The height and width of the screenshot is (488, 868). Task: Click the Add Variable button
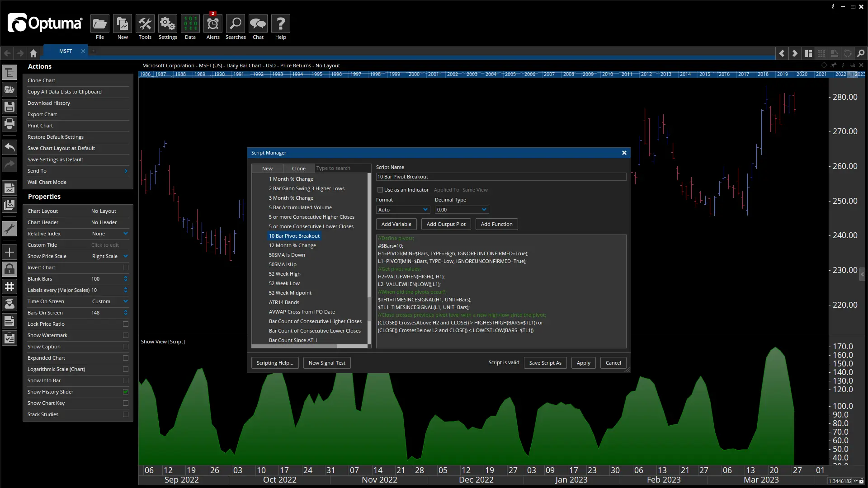[x=396, y=224]
